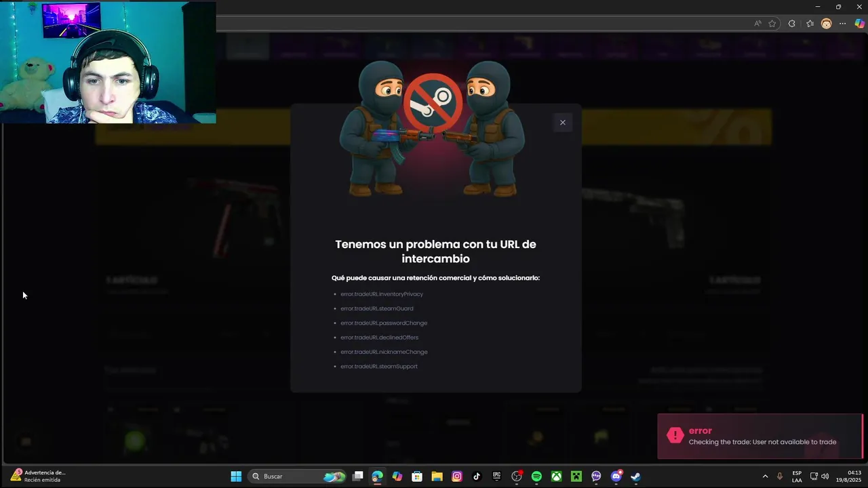The image size is (868, 488).
Task: Open the Xbox app on taskbar
Action: tap(556, 476)
